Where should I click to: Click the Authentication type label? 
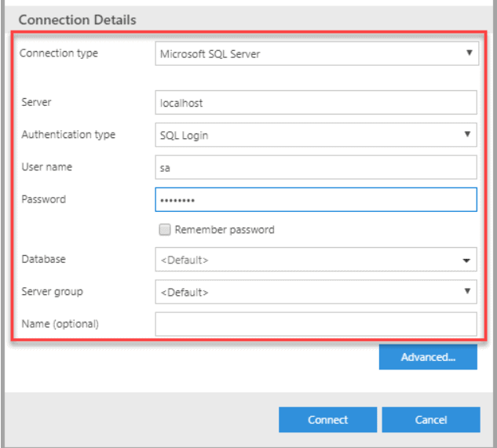coord(68,135)
